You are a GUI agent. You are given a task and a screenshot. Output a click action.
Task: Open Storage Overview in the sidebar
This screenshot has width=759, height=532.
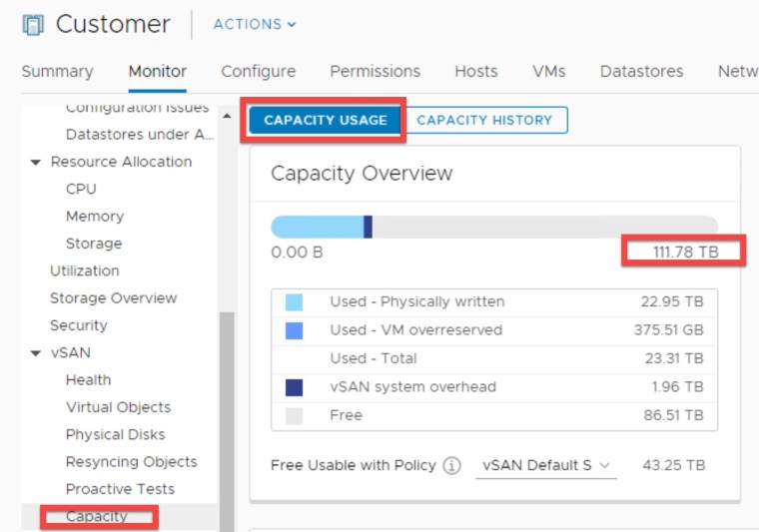pos(113,297)
